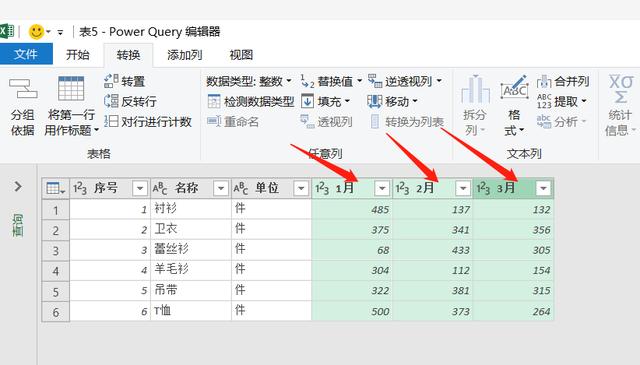Image resolution: width=640 pixels, height=365 pixels.
Task: Select row number 6 header
Action: pyautogui.click(x=56, y=312)
